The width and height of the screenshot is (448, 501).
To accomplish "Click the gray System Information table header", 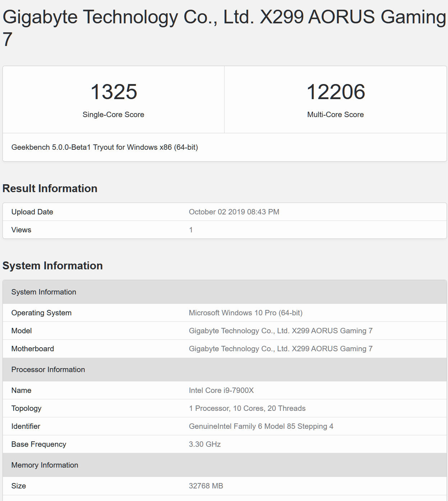I will coord(225,292).
